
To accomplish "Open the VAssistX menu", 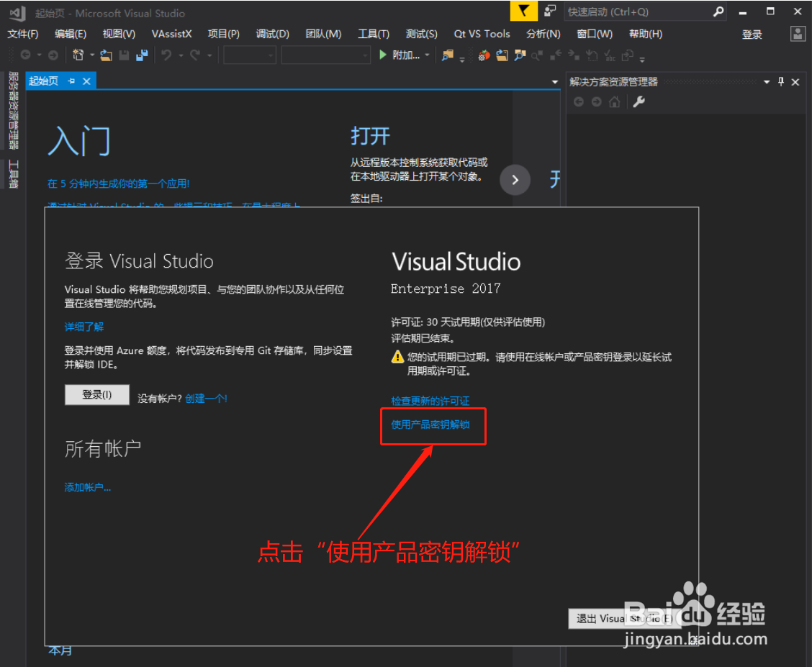I will [171, 34].
